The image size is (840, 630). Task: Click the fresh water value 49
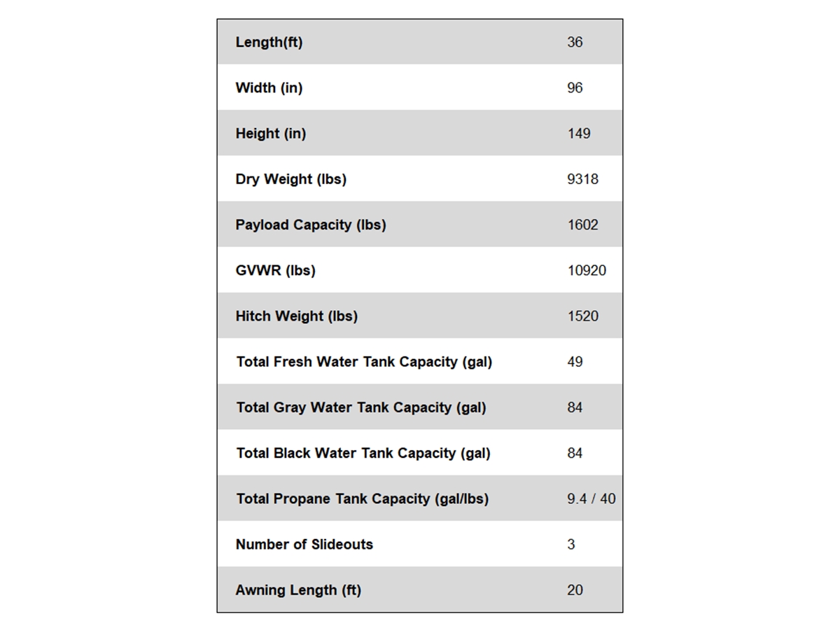tap(575, 362)
